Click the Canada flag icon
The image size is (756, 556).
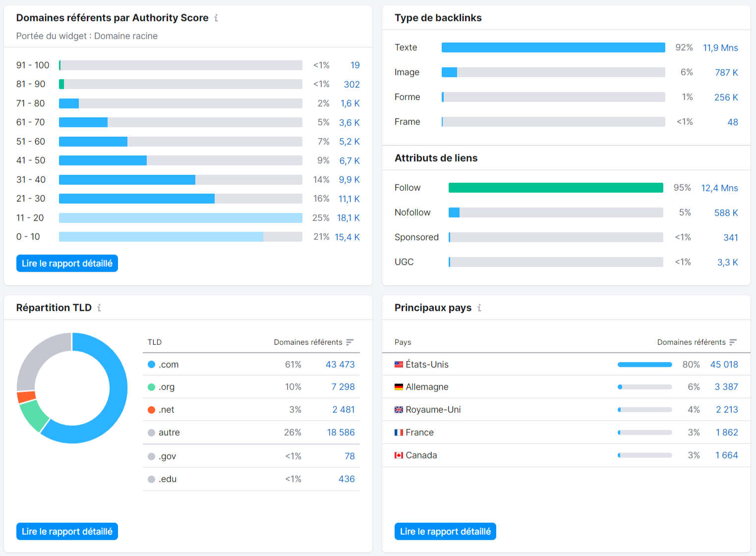[399, 455]
